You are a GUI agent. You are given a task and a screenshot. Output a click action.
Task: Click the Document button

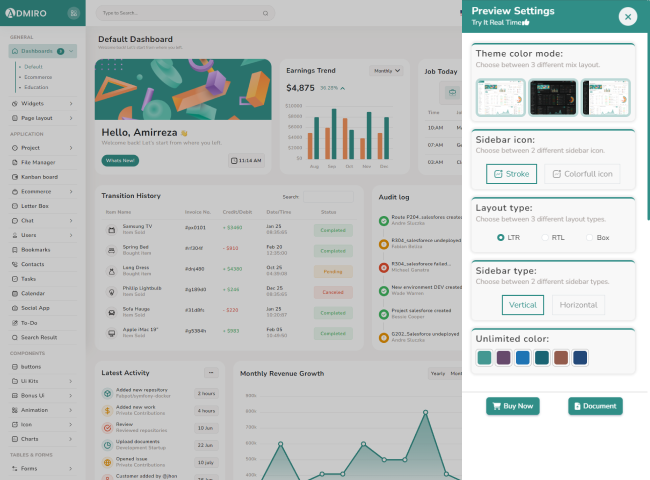pos(595,406)
